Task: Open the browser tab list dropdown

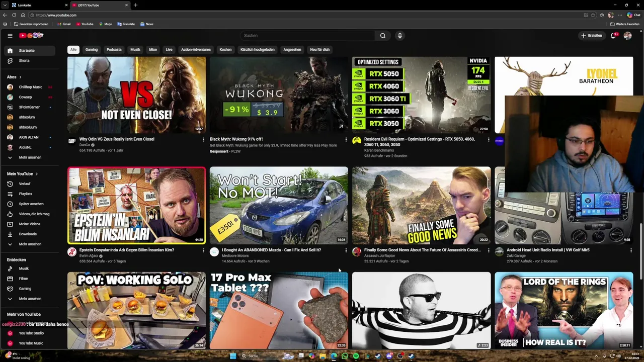Action: pyautogui.click(x=5, y=5)
